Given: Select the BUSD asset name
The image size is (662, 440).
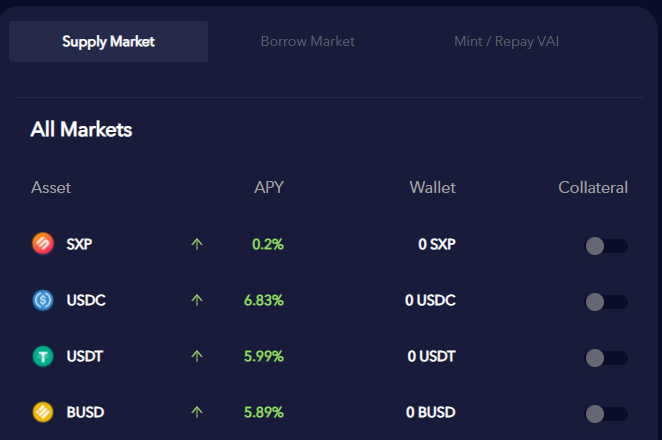Looking at the screenshot, I should (85, 412).
